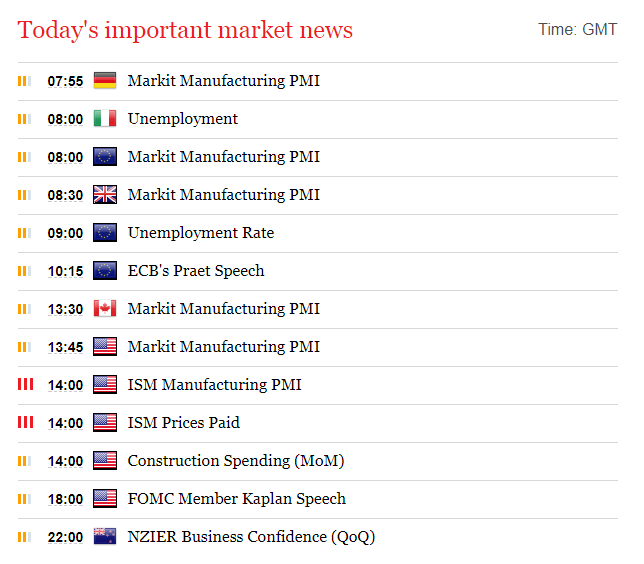This screenshot has width=644, height=564.
Task: Select the Unemployment Rate event at 09:00
Action: tap(201, 233)
